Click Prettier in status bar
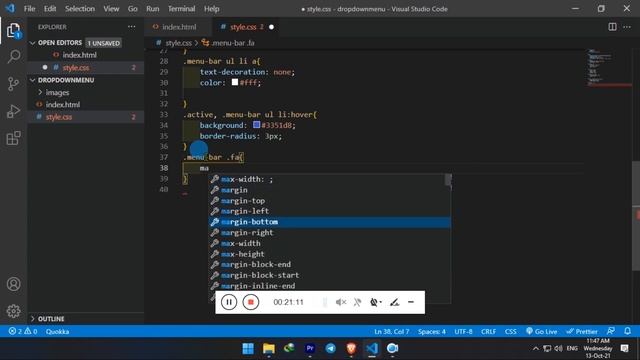Viewport: 640px width, 360px height. (x=582, y=331)
